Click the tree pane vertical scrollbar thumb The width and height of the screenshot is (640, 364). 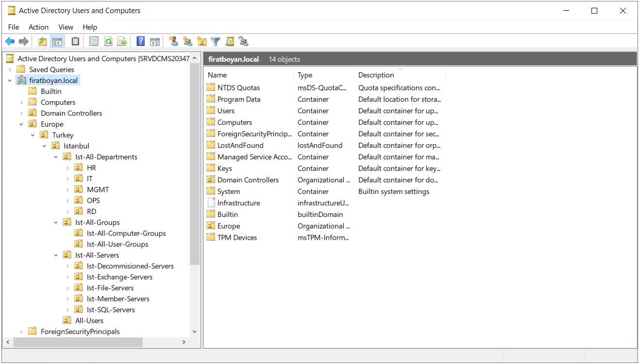point(195,164)
